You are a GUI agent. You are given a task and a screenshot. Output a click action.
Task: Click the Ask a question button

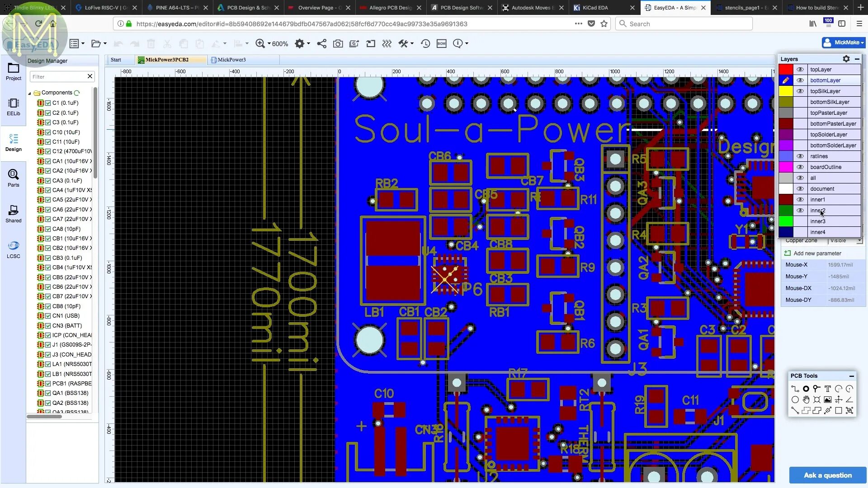click(827, 475)
